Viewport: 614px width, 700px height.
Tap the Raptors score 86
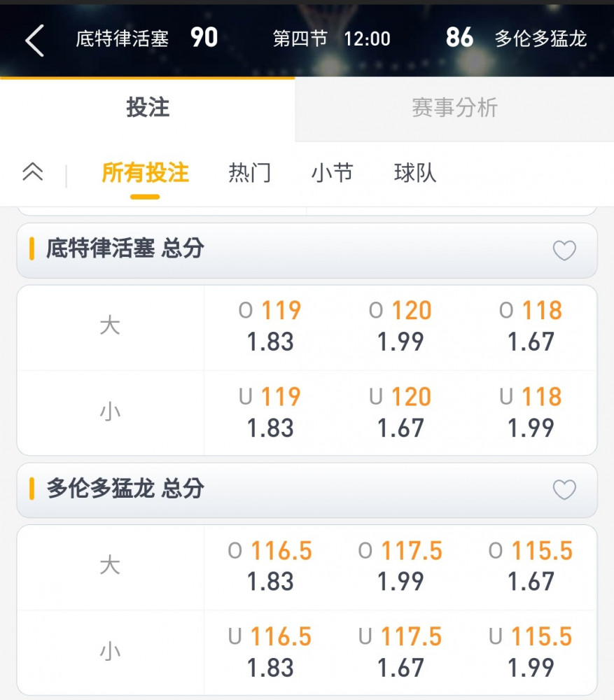point(459,38)
